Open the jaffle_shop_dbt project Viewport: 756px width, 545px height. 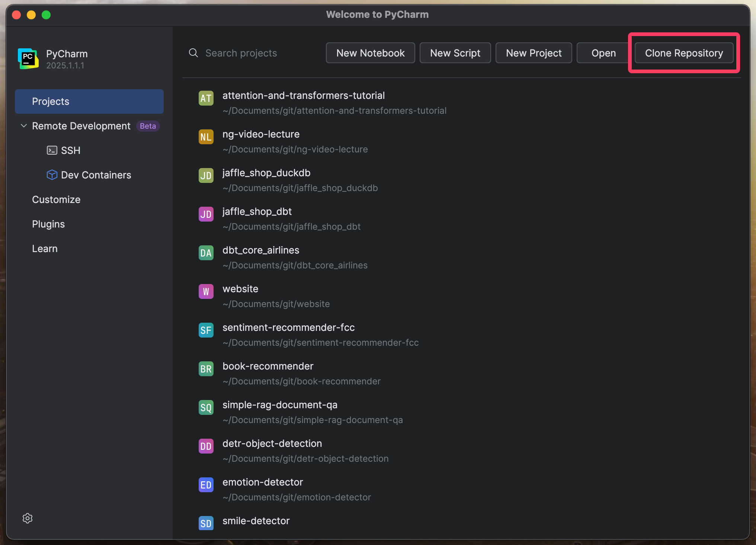point(257,211)
